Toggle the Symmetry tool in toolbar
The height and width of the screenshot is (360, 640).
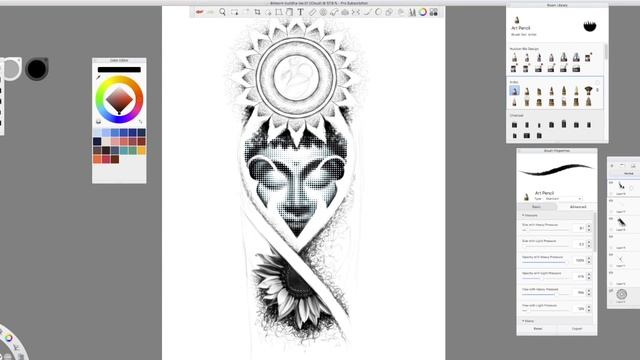coord(356,12)
